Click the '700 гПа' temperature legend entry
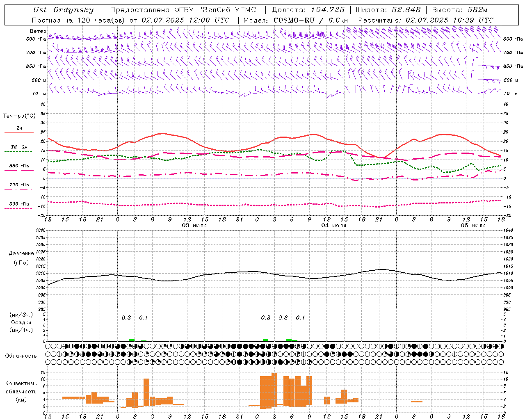Screen dimensions: 525x420 point(19,185)
